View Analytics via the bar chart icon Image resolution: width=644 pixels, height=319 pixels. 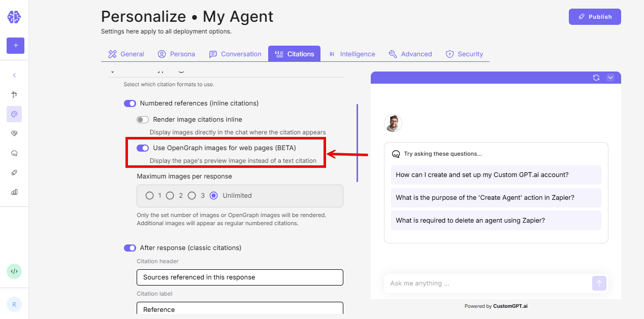click(x=14, y=192)
